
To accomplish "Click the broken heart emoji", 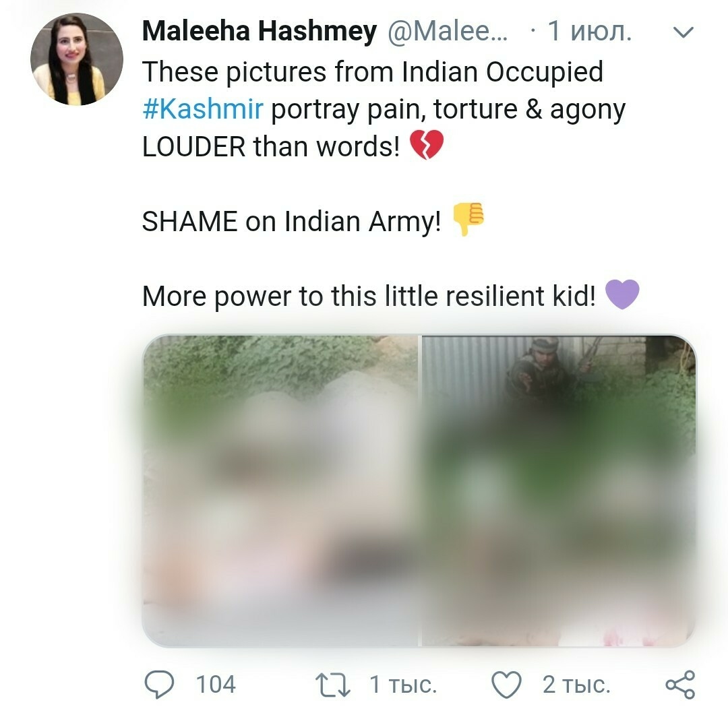I will (426, 145).
